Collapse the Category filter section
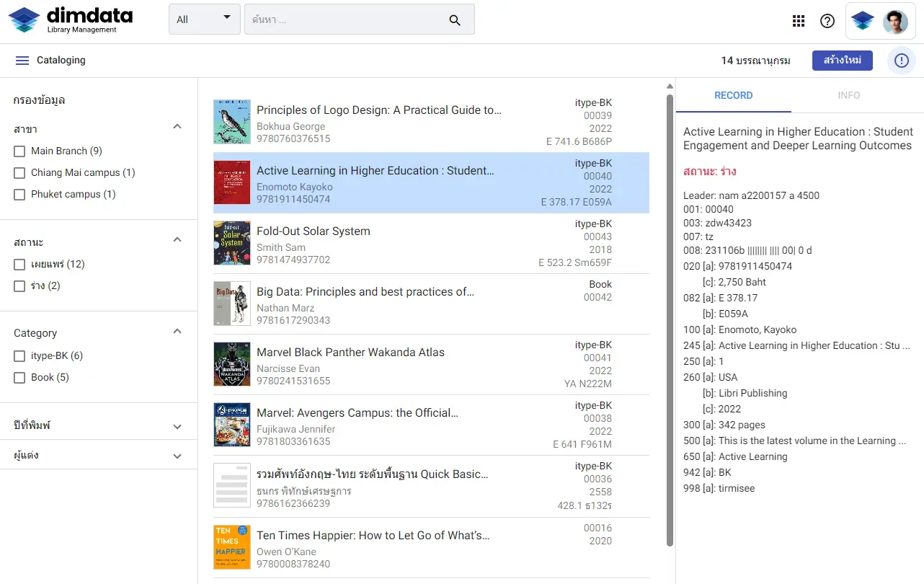Screen dimensions: 924x584 (x=177, y=332)
